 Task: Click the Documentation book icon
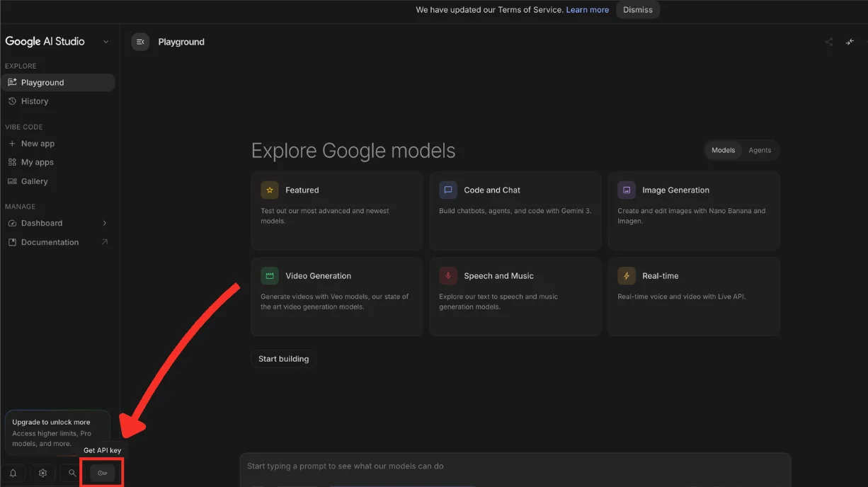pyautogui.click(x=12, y=242)
